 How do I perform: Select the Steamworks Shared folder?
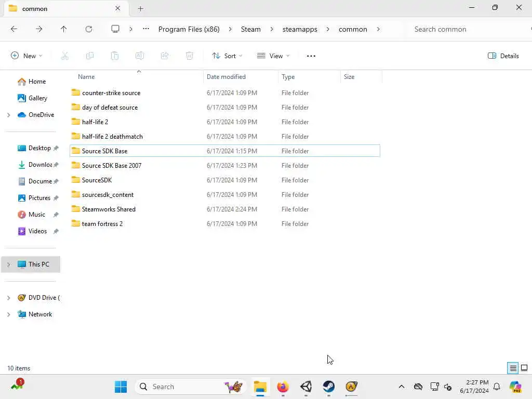point(224,209)
